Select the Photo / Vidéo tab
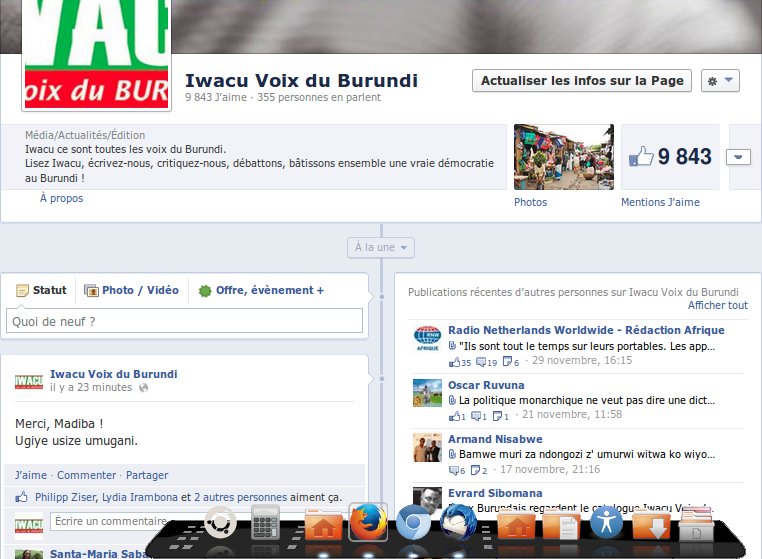 point(131,290)
